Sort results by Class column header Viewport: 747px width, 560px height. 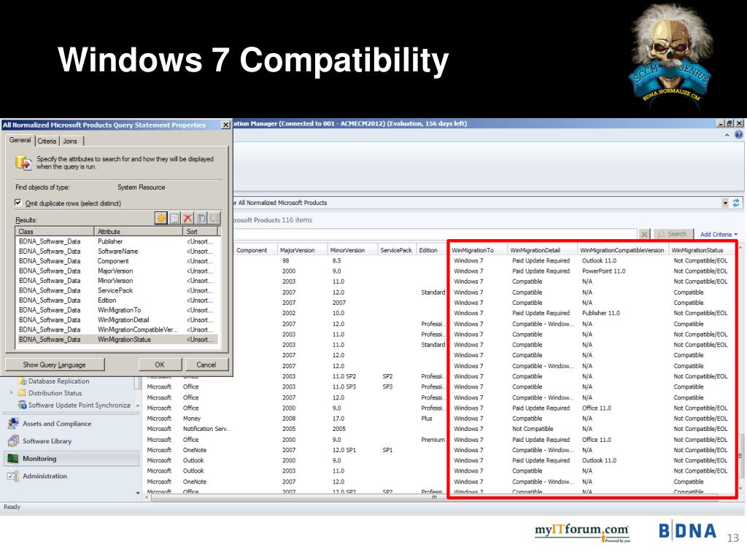click(x=55, y=231)
